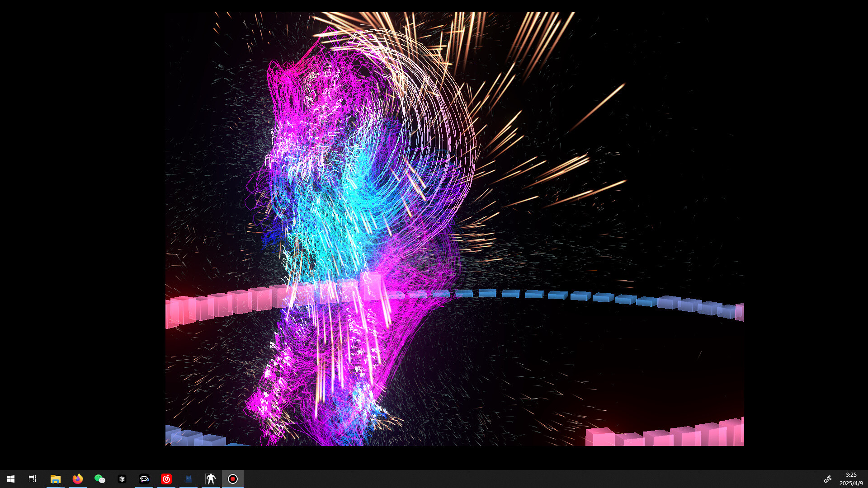Open the WeChat taskbar icon
The image size is (868, 488).
click(x=99, y=479)
